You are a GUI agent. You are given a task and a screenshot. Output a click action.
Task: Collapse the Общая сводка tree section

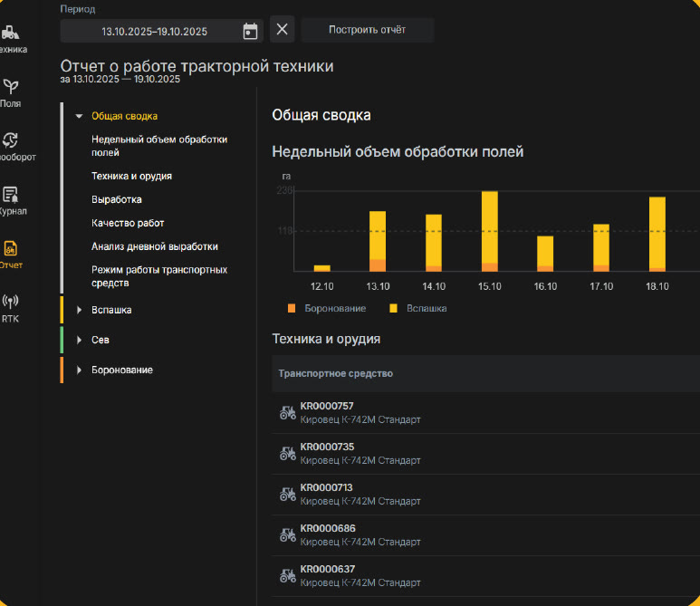[79, 116]
